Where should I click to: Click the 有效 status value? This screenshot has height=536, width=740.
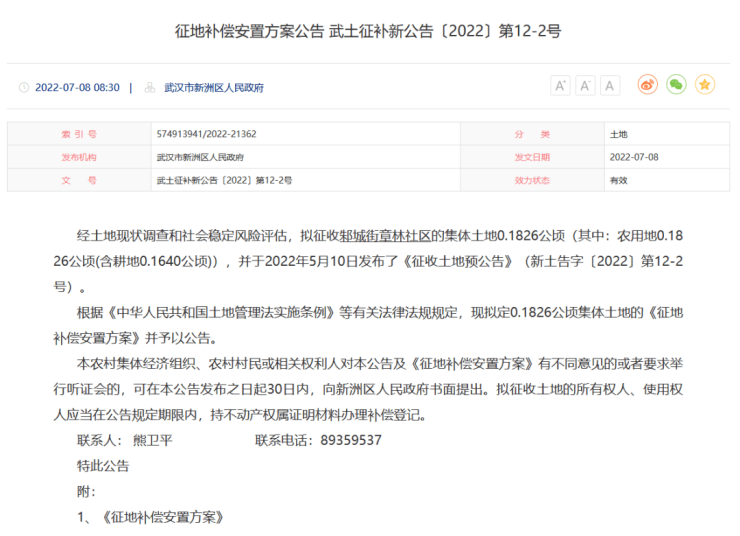pos(618,180)
